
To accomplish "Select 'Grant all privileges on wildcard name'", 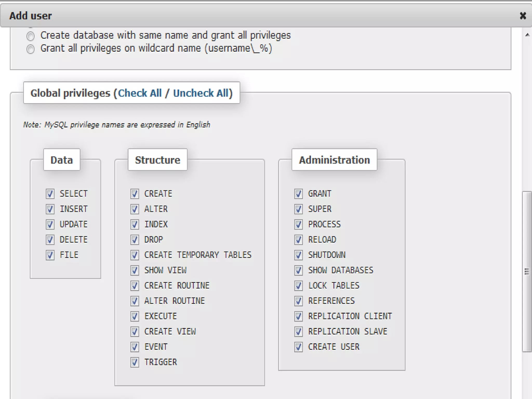I will [x=31, y=49].
